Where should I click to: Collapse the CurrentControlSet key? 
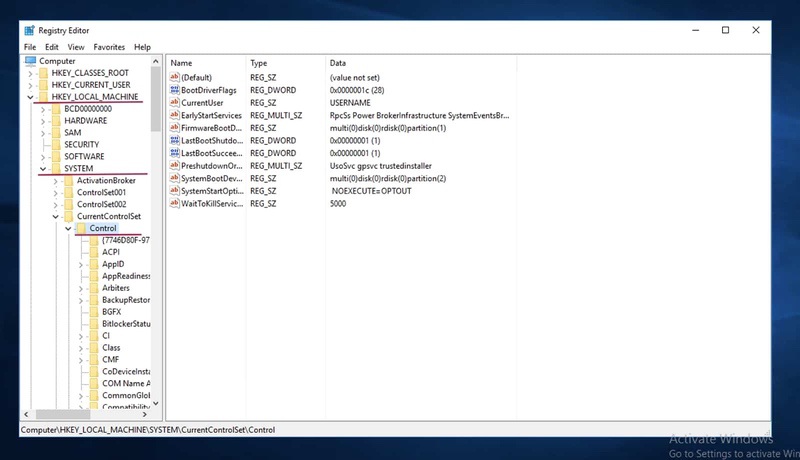(x=56, y=217)
